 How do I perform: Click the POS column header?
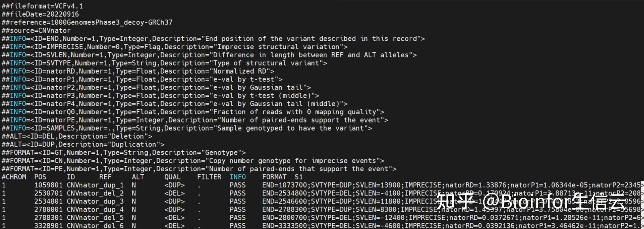[x=40, y=177]
